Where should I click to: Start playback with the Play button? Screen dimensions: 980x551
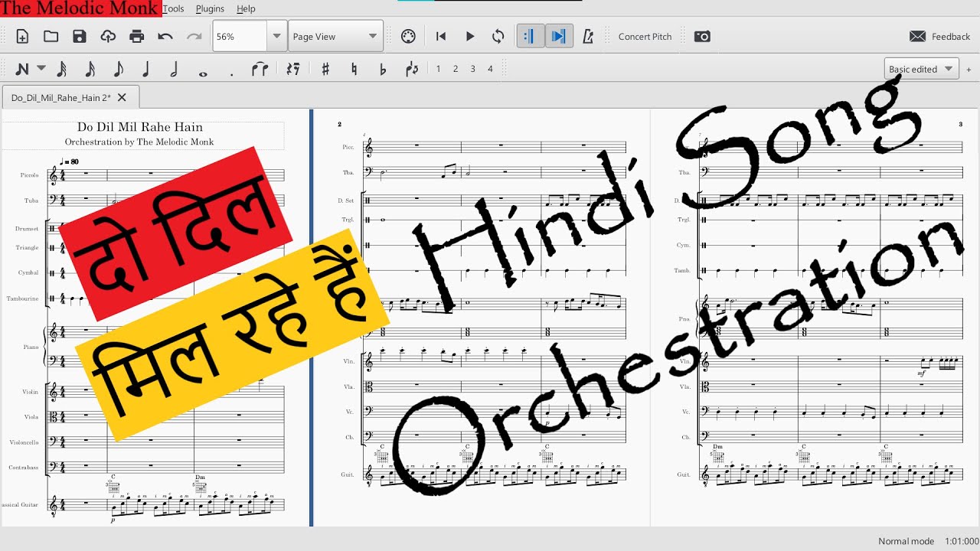470,37
